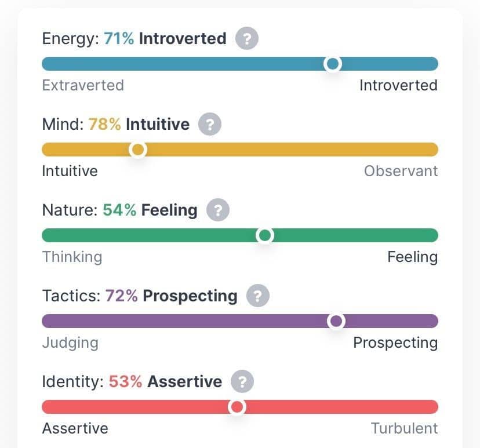
Task: Open the Energy help question-mark icon
Action: pyautogui.click(x=247, y=38)
